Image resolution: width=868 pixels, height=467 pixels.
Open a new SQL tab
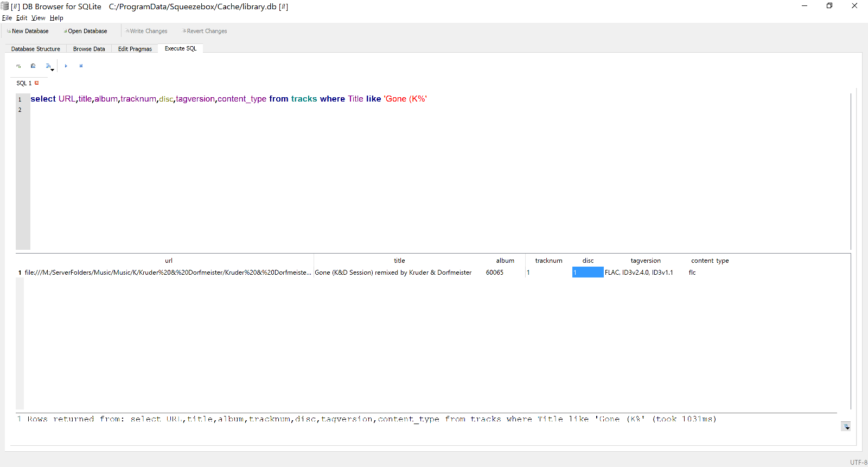pos(18,66)
